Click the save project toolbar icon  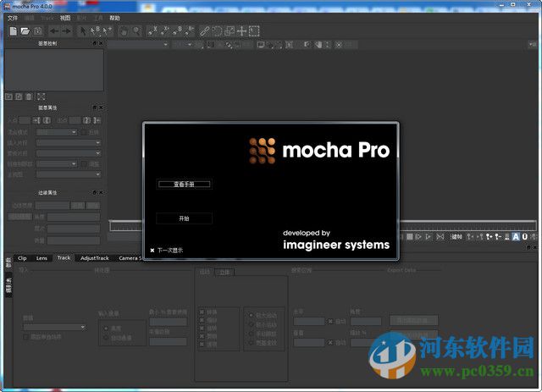(x=37, y=31)
